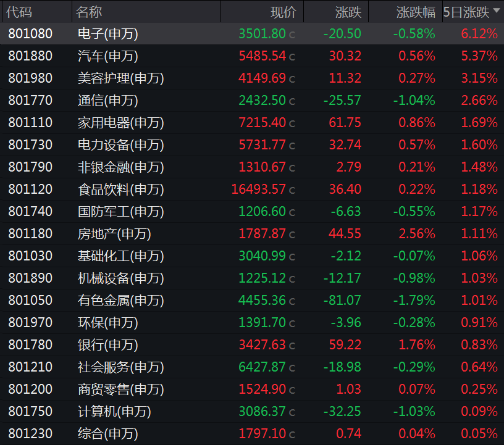The image size is (504, 445).
Task: Click code 801790
Action: pyautogui.click(x=30, y=167)
